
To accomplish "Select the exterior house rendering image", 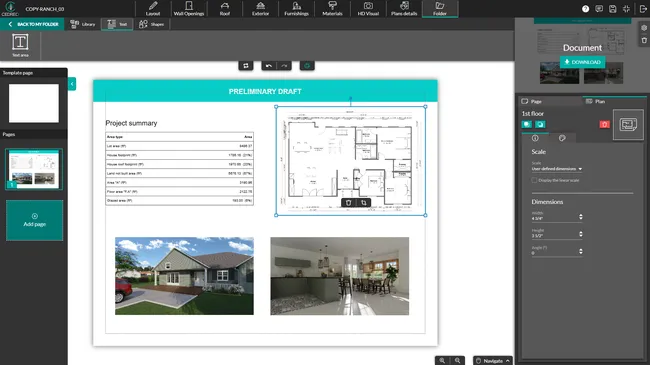I will [184, 276].
